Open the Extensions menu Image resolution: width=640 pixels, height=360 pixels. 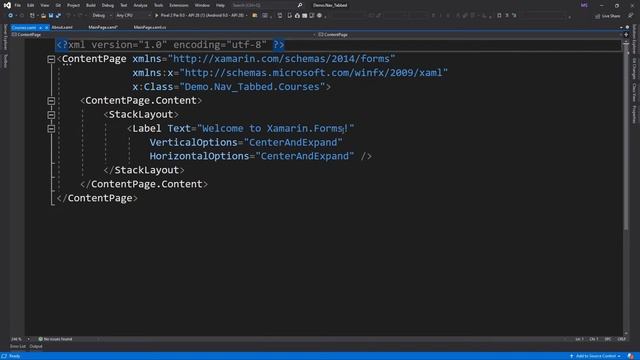[x=179, y=5]
